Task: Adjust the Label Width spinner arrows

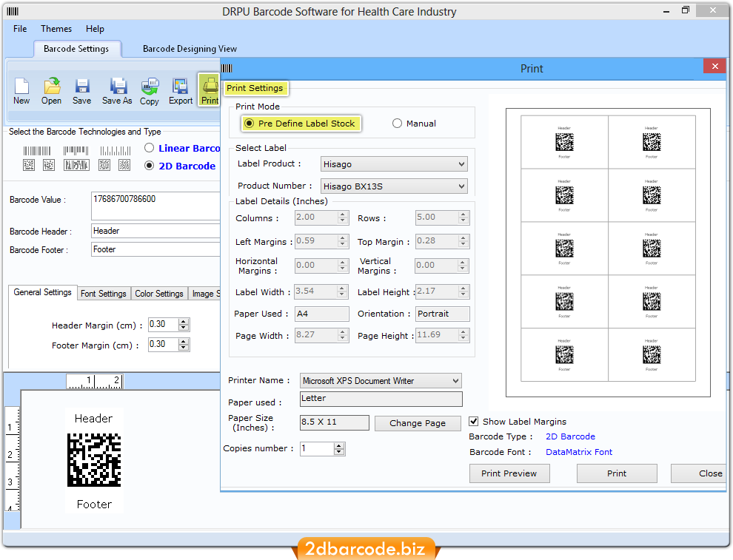Action: click(x=342, y=291)
